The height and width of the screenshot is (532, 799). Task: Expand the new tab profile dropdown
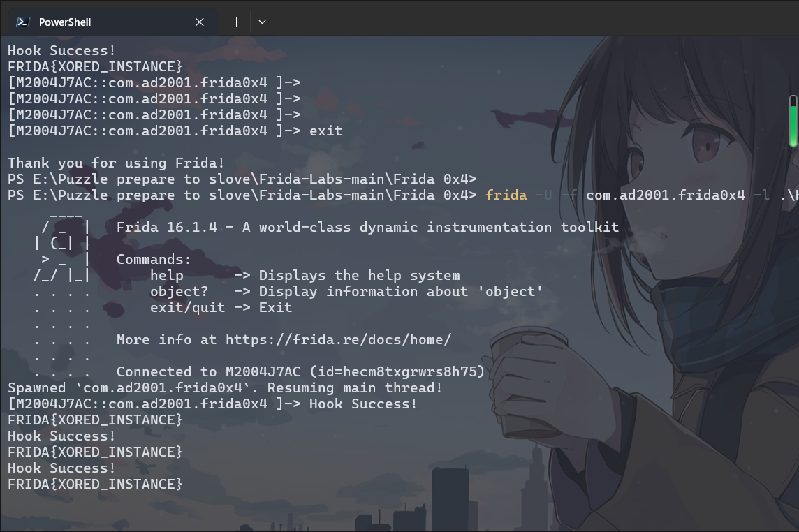(x=262, y=22)
